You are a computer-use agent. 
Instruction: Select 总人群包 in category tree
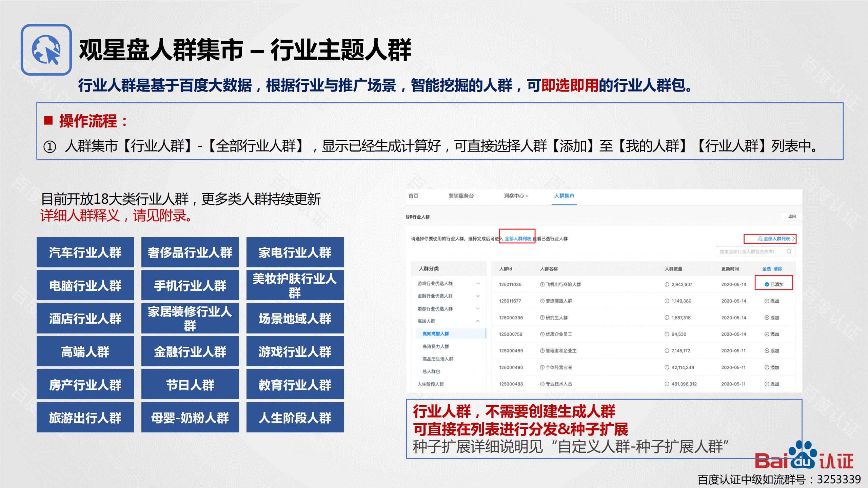point(431,371)
